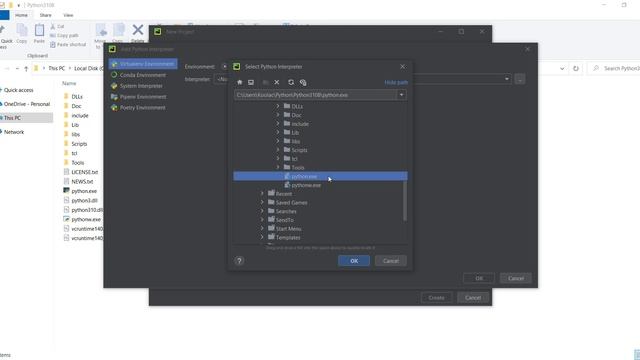
Task: Click the Environment radio button
Action: point(224,67)
